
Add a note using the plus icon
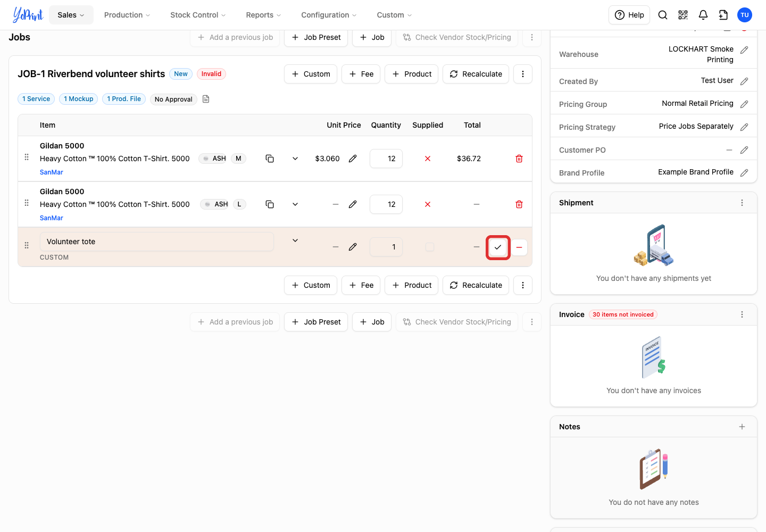tap(742, 427)
